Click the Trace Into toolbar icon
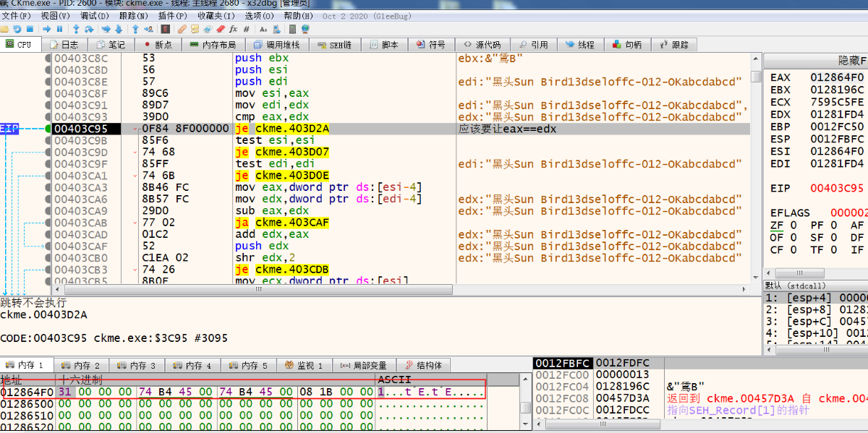The image size is (868, 433). pos(106,29)
